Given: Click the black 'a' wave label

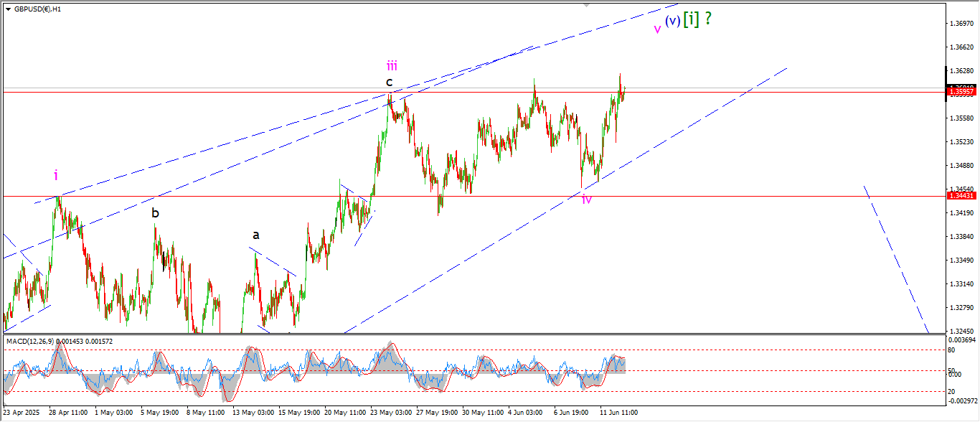Looking at the screenshot, I should coord(255,235).
